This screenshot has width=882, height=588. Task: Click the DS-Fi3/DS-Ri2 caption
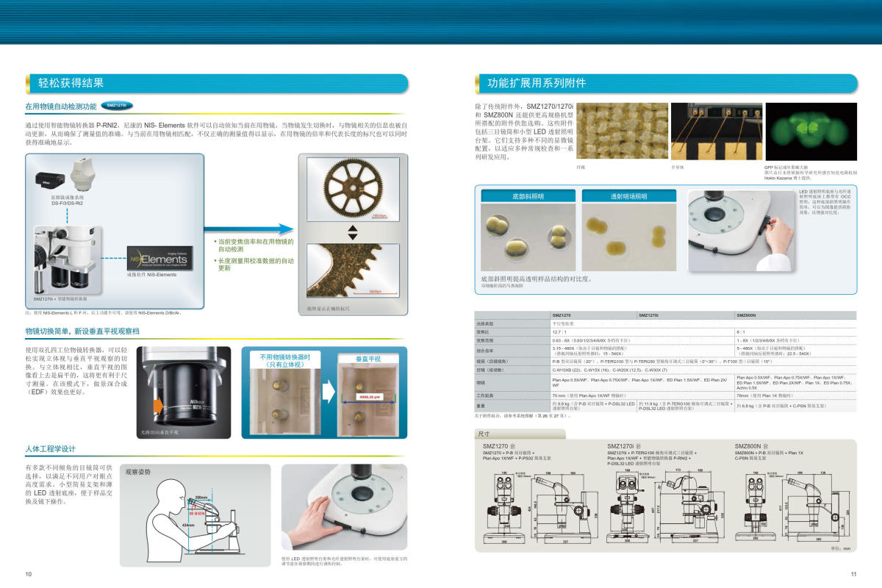point(67,202)
